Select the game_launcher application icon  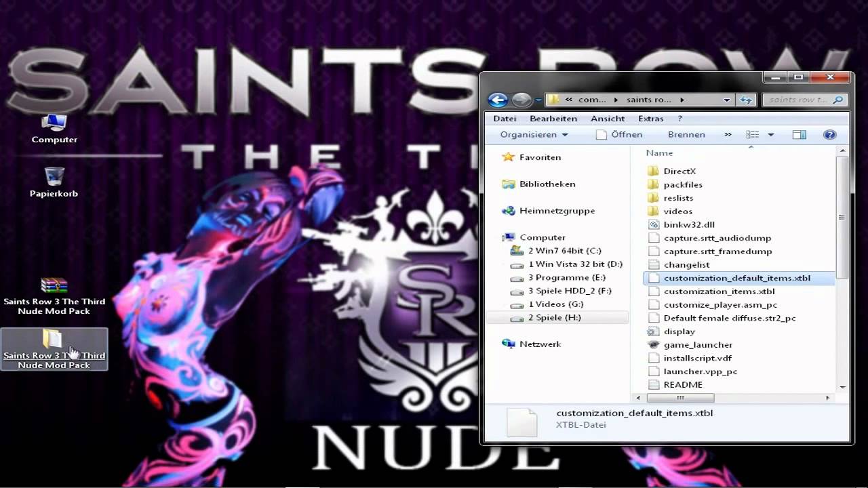(x=653, y=344)
